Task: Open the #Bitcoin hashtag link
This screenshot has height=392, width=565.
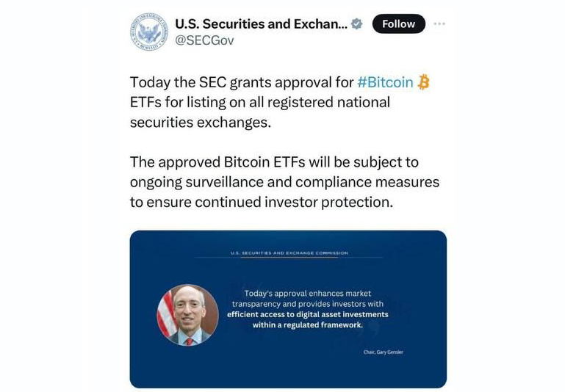Action: click(x=385, y=82)
